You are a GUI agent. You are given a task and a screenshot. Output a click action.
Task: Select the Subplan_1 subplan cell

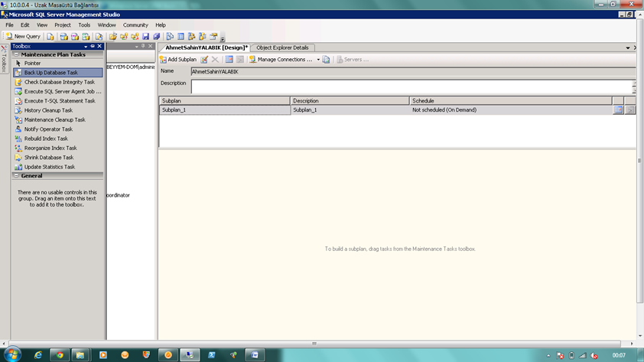click(x=225, y=110)
